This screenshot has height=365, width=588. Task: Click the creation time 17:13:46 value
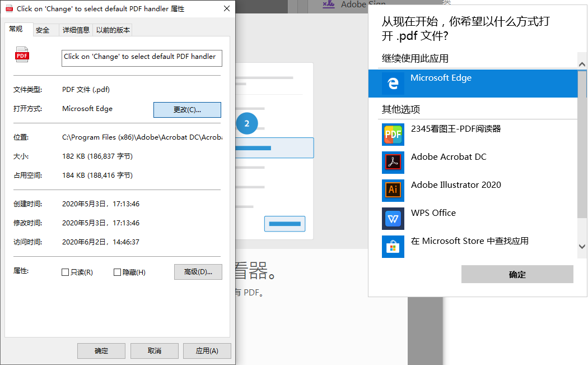pyautogui.click(x=100, y=204)
